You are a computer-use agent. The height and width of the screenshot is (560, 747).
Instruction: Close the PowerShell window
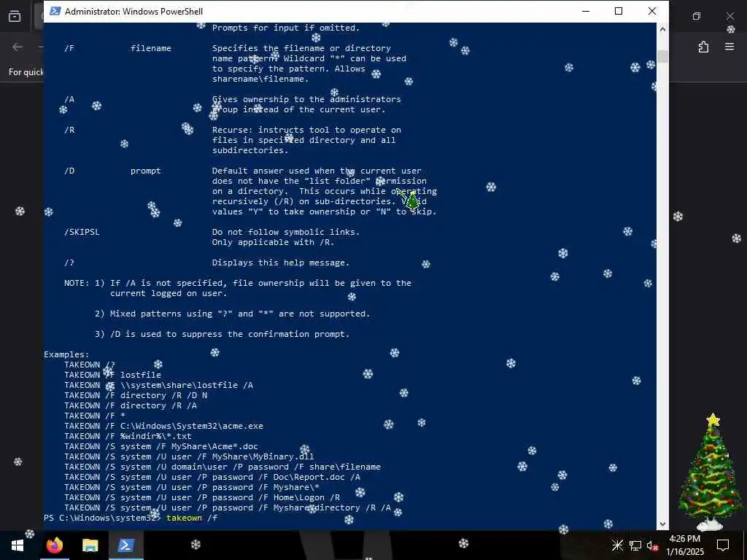coord(652,11)
